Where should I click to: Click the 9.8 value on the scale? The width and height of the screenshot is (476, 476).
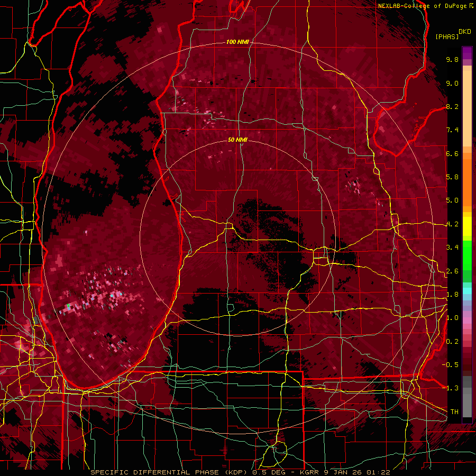(452, 59)
